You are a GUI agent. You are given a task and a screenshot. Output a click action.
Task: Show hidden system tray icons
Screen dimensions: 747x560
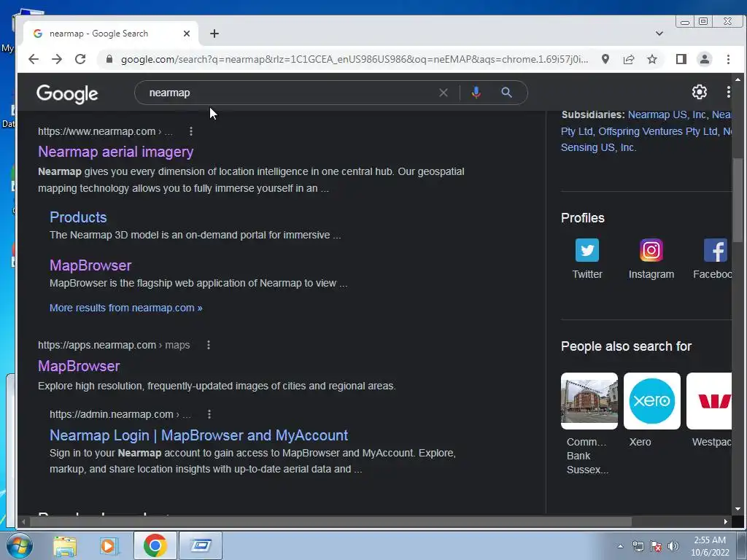point(620,546)
